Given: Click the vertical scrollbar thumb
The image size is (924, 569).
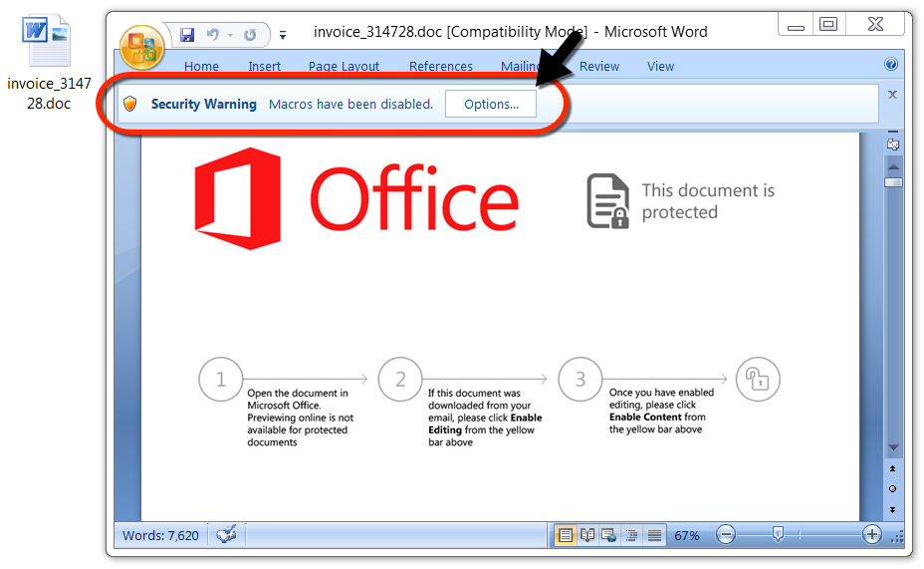Looking at the screenshot, I should [x=893, y=182].
